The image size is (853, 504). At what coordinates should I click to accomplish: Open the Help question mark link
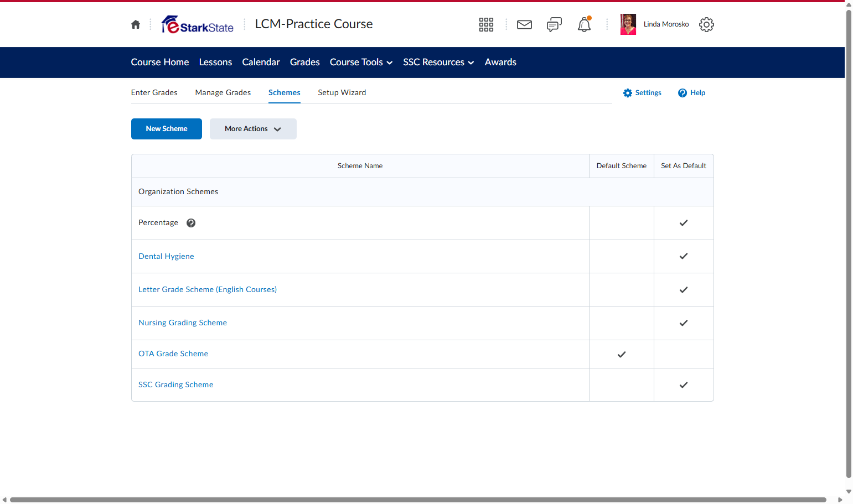coord(692,93)
